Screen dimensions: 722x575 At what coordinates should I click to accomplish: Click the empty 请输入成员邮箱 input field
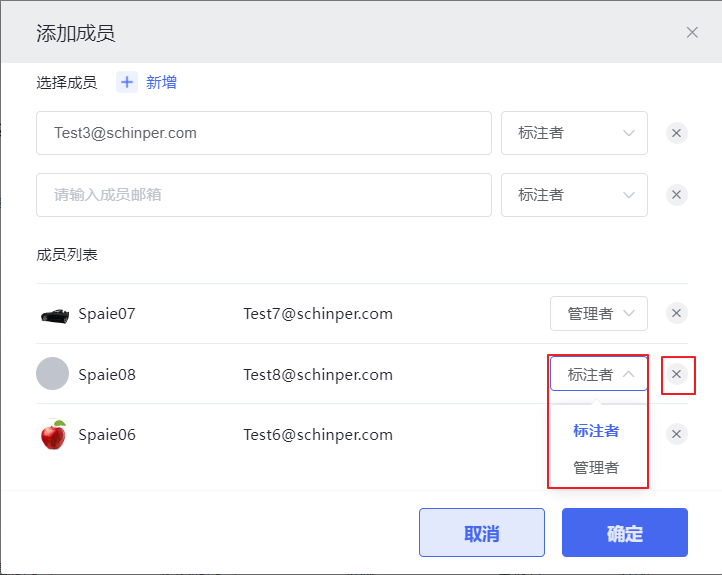(264, 195)
